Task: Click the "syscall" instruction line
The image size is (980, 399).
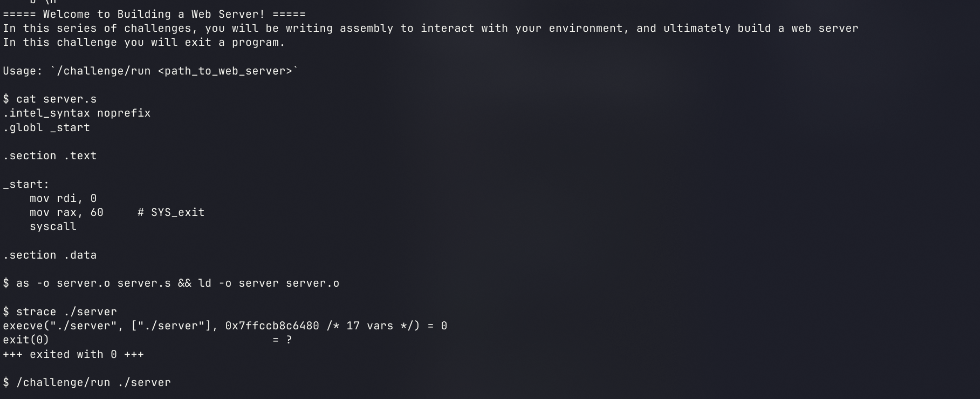Action: [x=53, y=227]
